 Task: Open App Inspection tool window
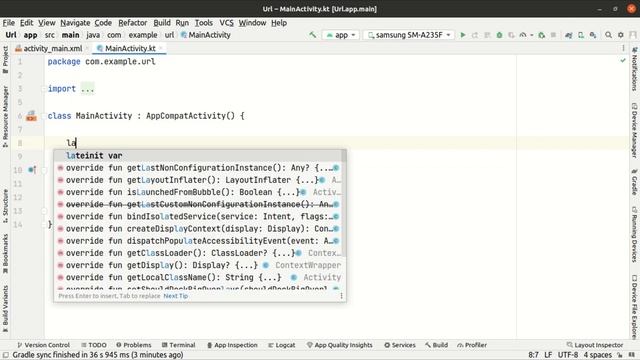232,345
